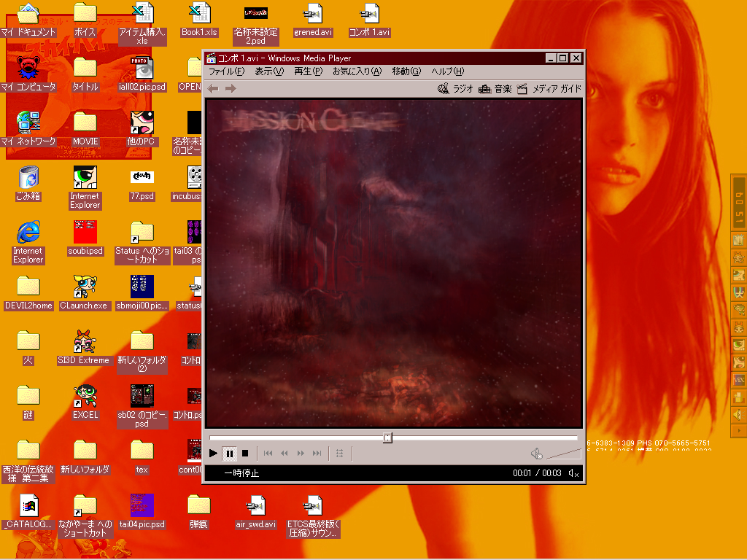Open the 音楽 music button

click(x=495, y=88)
